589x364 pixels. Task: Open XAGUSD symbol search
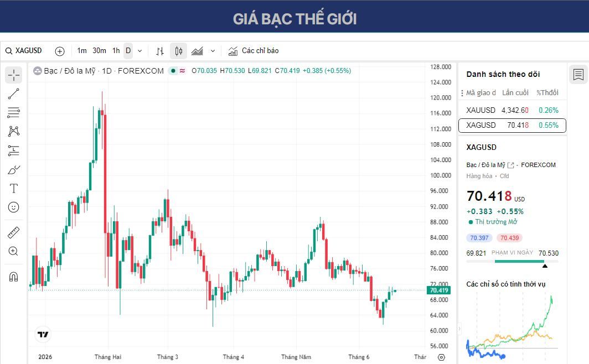[x=24, y=51]
